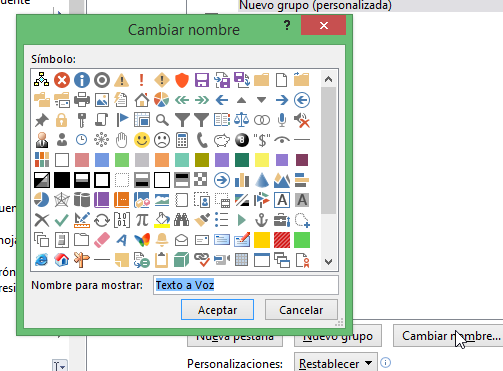Open help with the question mark button
The width and height of the screenshot is (503, 371).
tap(287, 25)
